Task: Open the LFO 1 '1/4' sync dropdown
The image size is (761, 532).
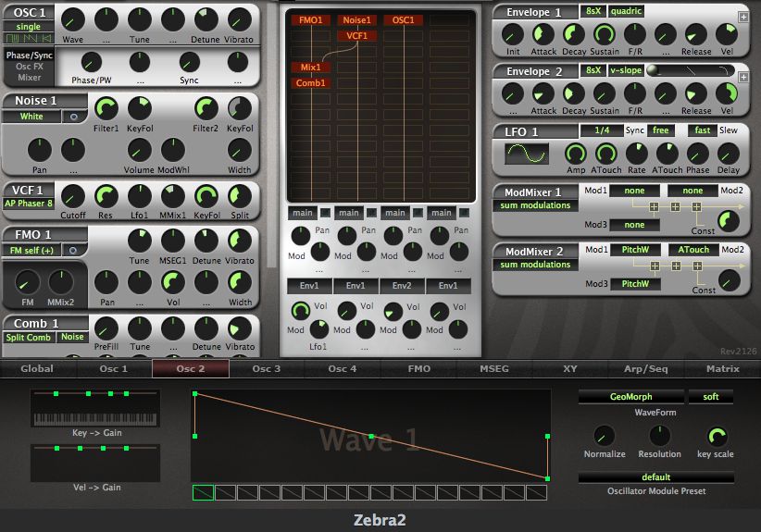Action: (602, 130)
